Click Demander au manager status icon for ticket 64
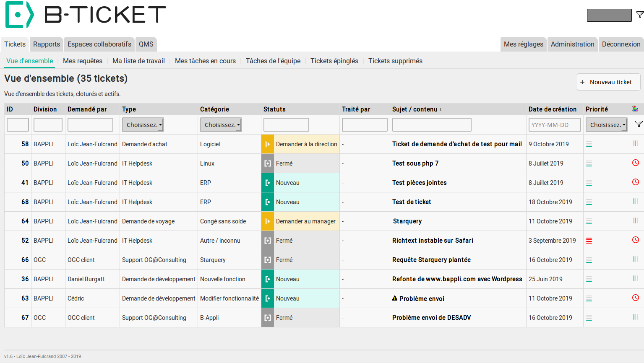 pos(267,221)
